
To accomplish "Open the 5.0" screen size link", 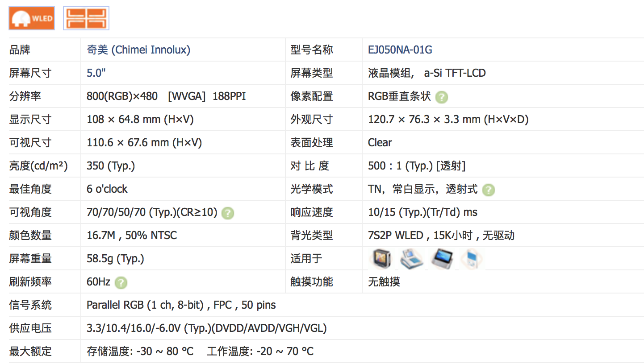I will 96,73.
